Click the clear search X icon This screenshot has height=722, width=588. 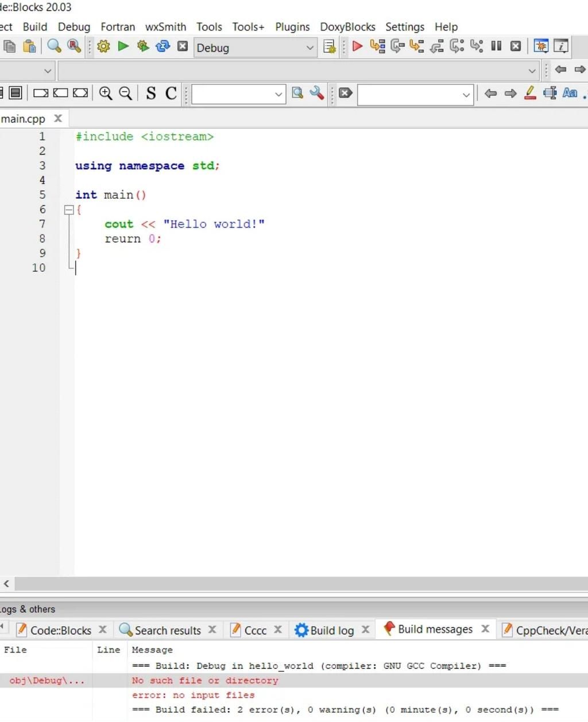tap(345, 93)
